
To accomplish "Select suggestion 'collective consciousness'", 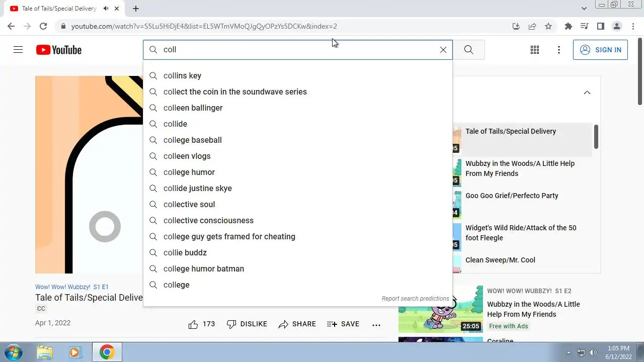I will coord(298,220).
